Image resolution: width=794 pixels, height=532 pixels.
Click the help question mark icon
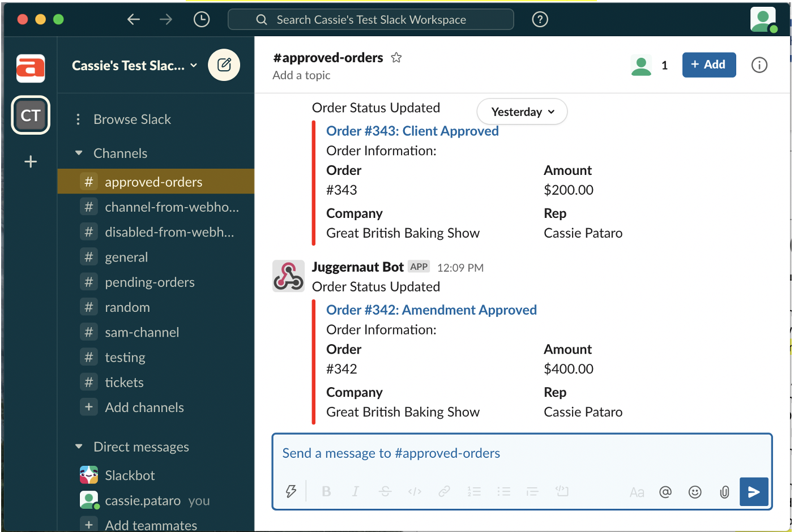pos(540,20)
